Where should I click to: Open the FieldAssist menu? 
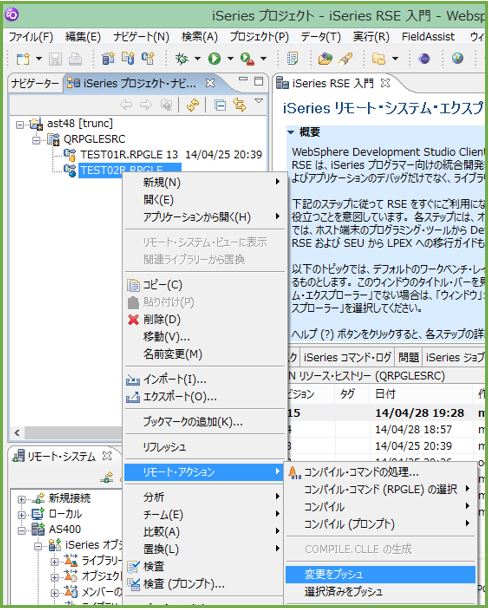[428, 37]
